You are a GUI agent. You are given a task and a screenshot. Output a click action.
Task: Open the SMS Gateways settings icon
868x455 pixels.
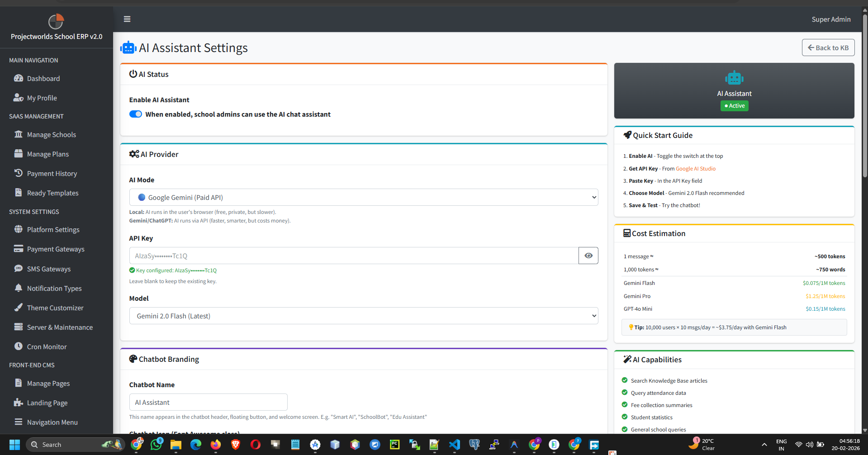(19, 268)
